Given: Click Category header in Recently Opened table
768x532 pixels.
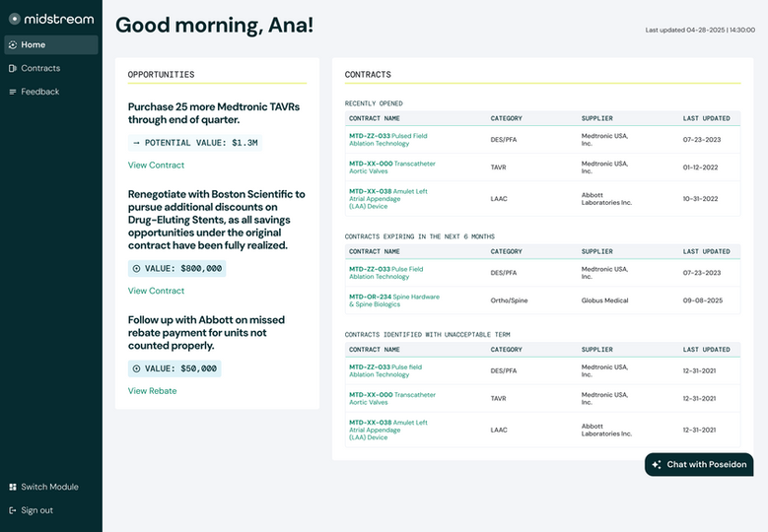Looking at the screenshot, I should 507,118.
